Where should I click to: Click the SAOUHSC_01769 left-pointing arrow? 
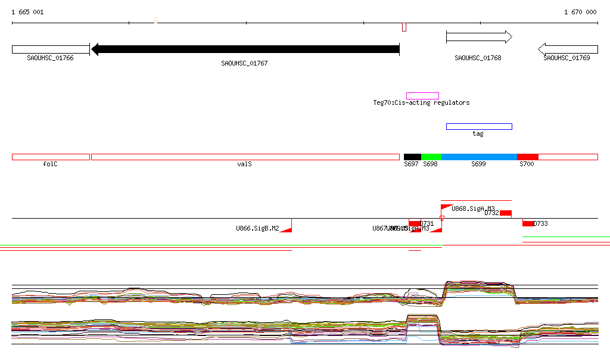pos(568,49)
